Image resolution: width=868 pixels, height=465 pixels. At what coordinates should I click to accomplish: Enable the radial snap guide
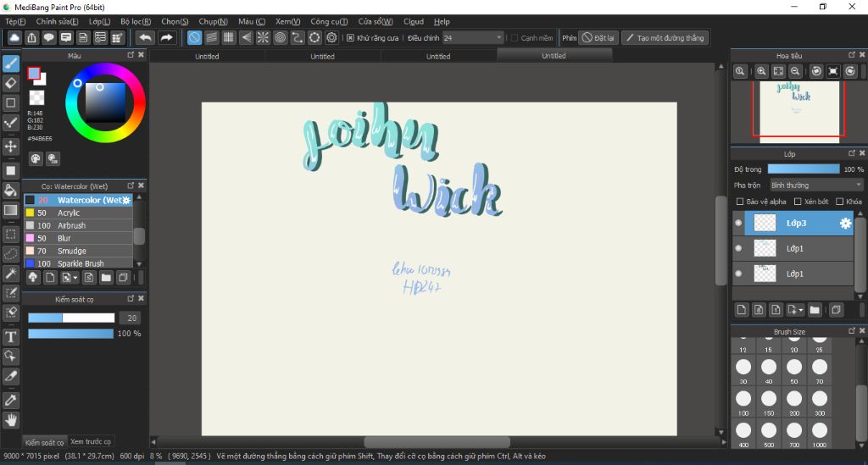[x=263, y=37]
